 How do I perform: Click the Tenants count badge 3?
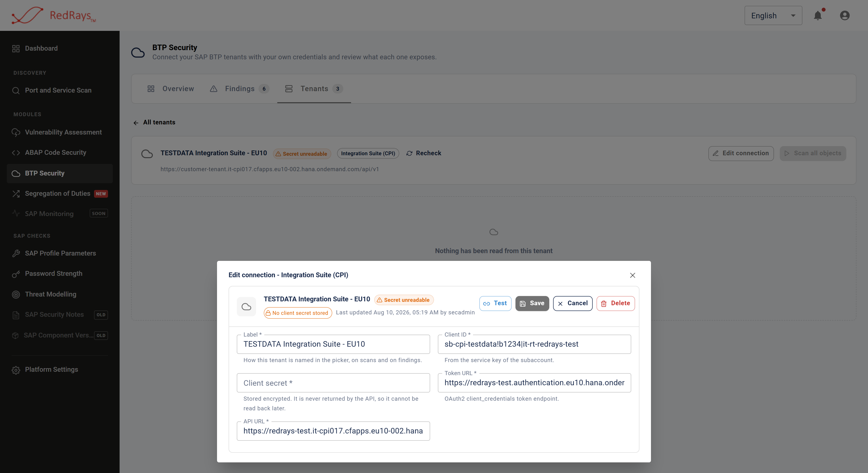337,89
